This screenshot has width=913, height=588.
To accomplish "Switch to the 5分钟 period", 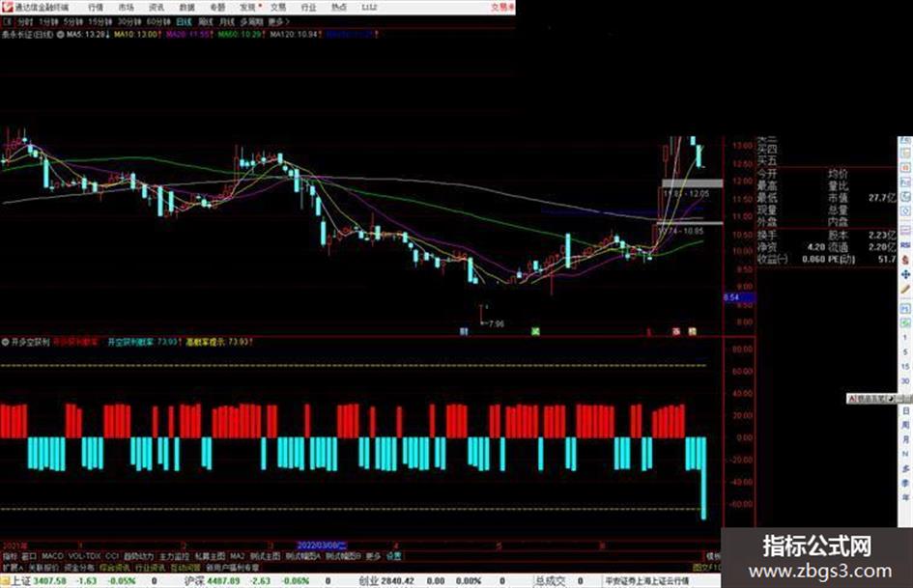I will tap(73, 21).
